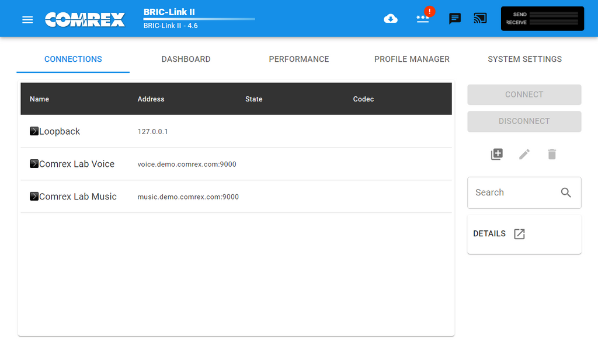Expand the Comrex Lab Music entry arrow
The image size is (598, 364).
(x=34, y=197)
